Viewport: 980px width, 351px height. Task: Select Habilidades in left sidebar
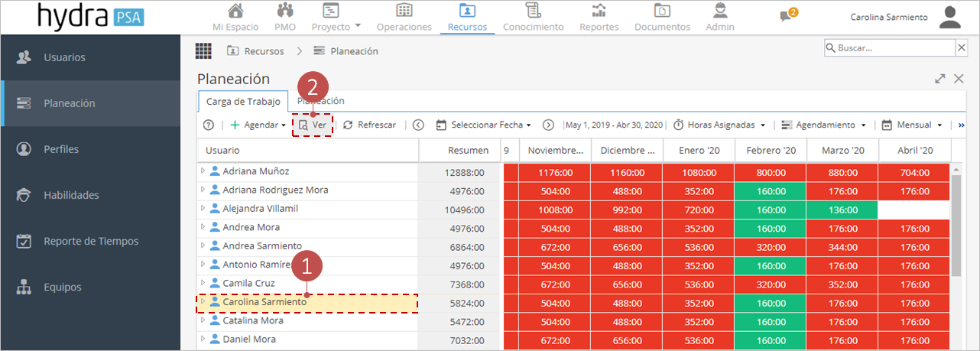[x=71, y=195]
